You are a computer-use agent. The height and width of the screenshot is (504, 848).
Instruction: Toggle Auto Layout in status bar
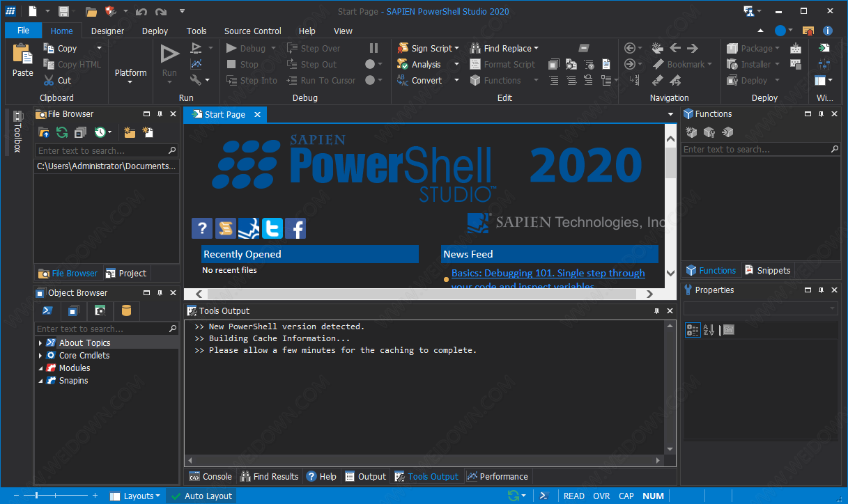[201, 496]
